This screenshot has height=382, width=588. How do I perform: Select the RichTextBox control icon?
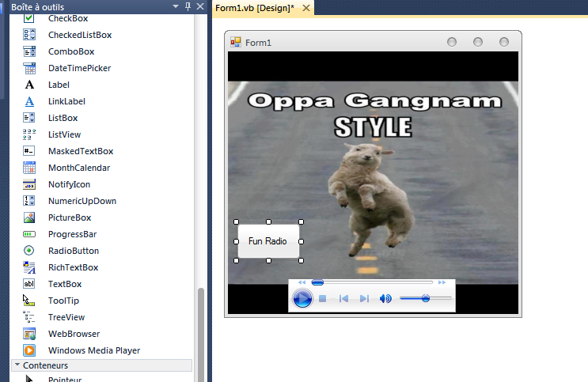[x=28, y=267]
